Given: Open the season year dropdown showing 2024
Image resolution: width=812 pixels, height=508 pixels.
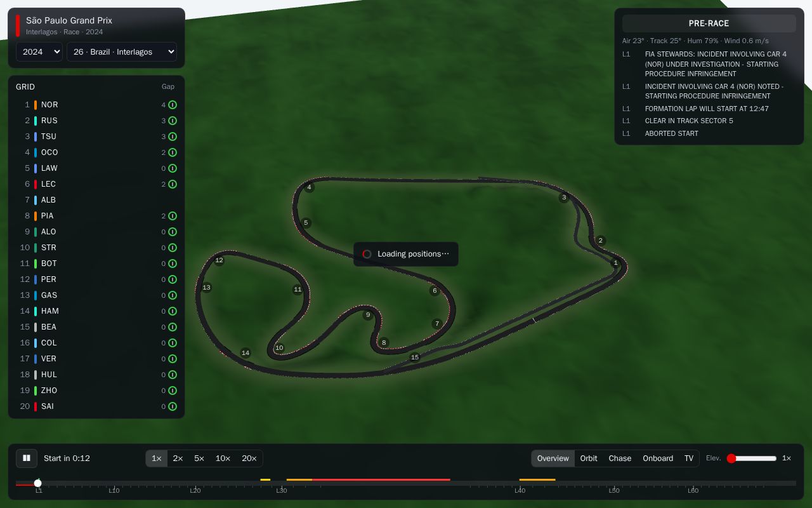Looking at the screenshot, I should tap(39, 52).
